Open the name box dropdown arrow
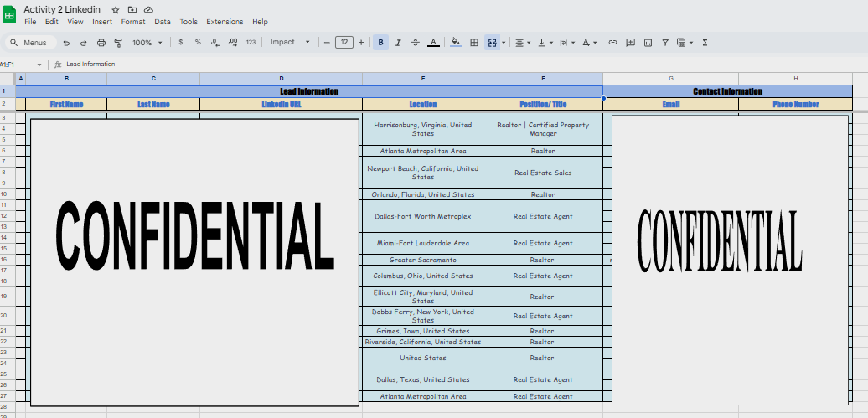Viewport: 868px width, 418px height. pos(39,65)
